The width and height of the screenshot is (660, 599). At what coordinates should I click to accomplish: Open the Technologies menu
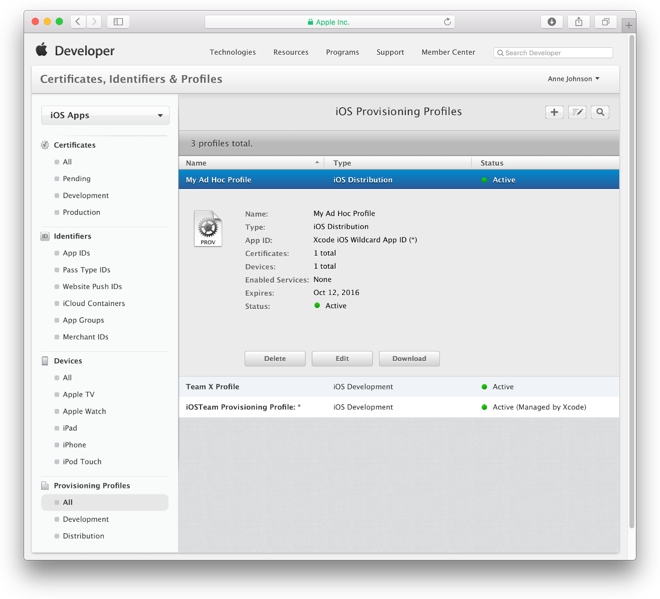(233, 52)
